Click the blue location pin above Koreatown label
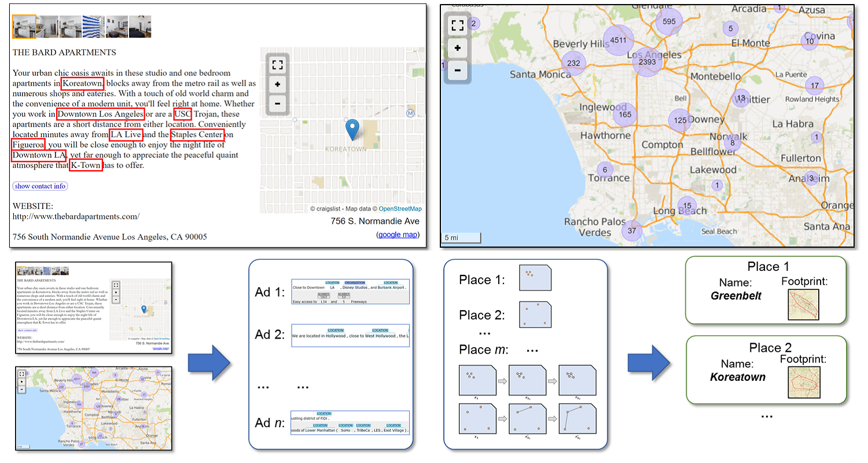This screenshot has width=868, height=463. [x=352, y=128]
